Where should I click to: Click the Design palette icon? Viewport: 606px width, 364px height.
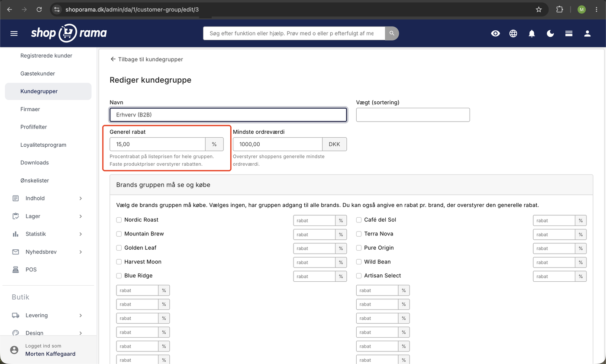click(x=16, y=333)
